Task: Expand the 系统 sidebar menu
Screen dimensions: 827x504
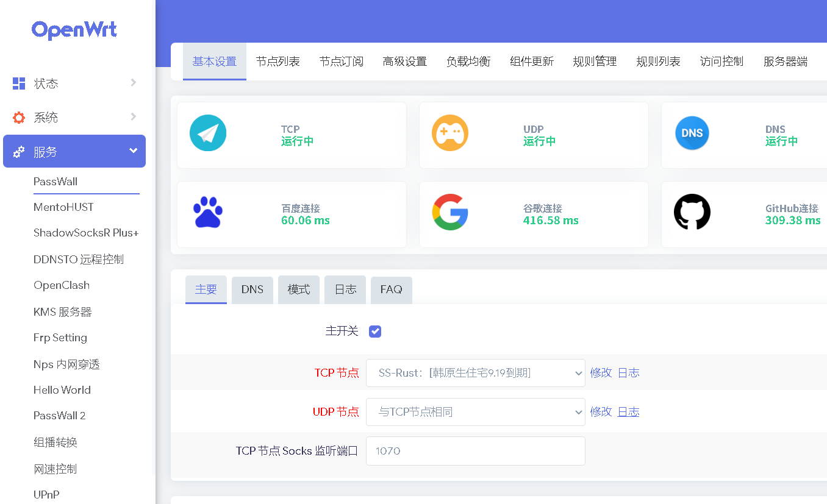Action: pyautogui.click(x=74, y=118)
